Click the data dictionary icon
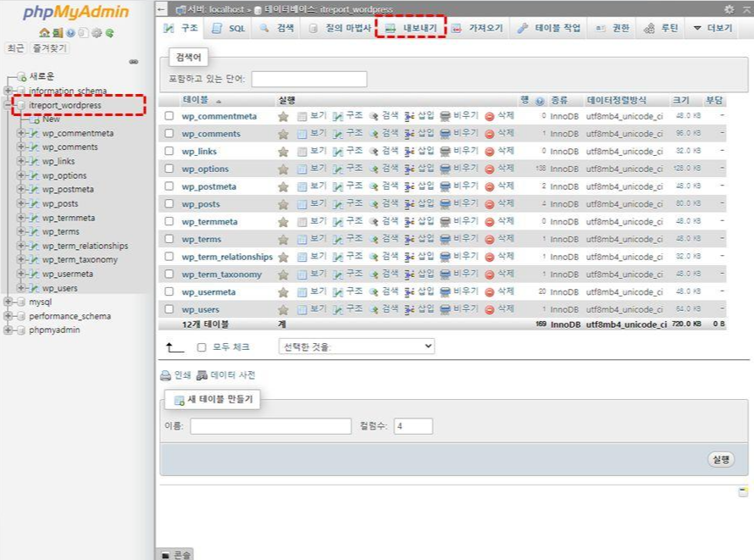This screenshot has height=560, width=754. click(202, 375)
